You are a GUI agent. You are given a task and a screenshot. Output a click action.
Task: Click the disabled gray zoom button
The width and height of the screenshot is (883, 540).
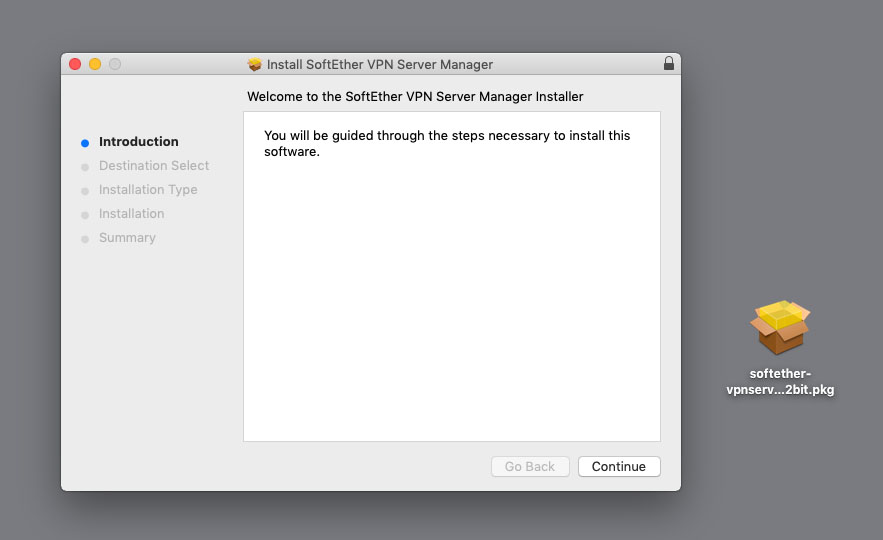click(115, 64)
